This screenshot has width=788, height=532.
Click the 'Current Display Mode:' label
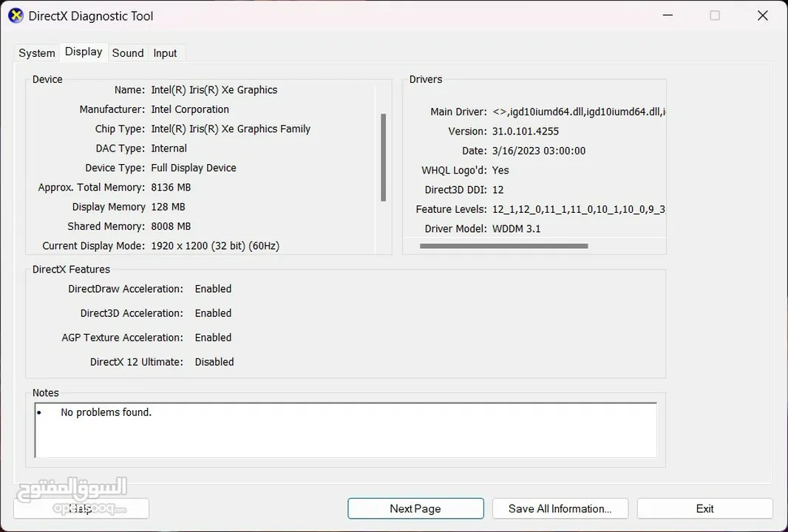(x=93, y=246)
